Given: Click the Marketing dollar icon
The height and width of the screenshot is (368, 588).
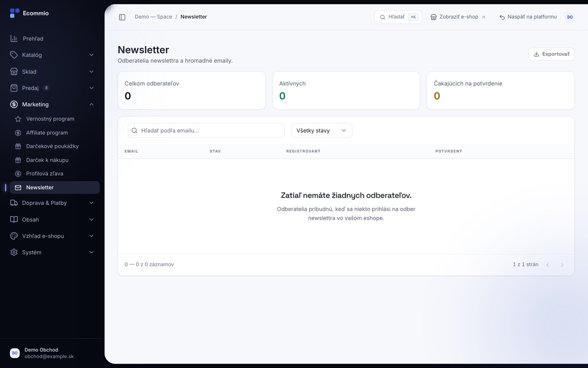Looking at the screenshot, I should tap(14, 104).
